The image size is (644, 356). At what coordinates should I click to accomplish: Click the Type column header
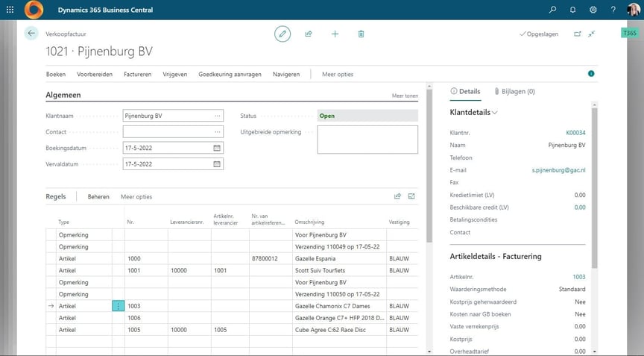point(63,222)
